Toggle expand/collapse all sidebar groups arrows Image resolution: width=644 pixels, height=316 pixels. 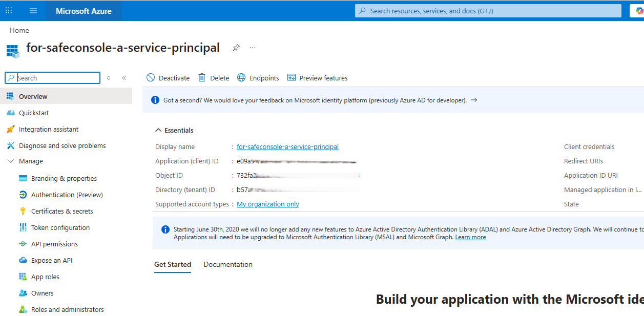pyautogui.click(x=109, y=78)
